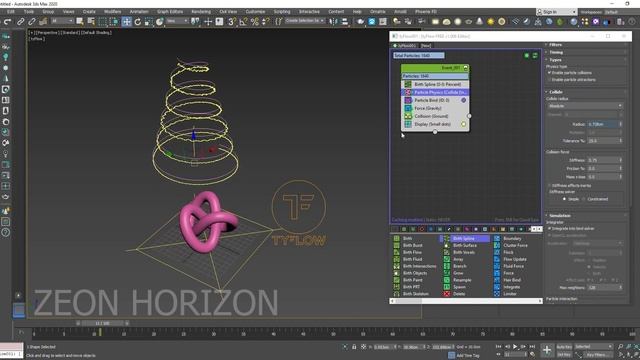Viewport: 640px width, 360px height.
Task: Click the Array operator icon in depot
Action: click(447, 259)
